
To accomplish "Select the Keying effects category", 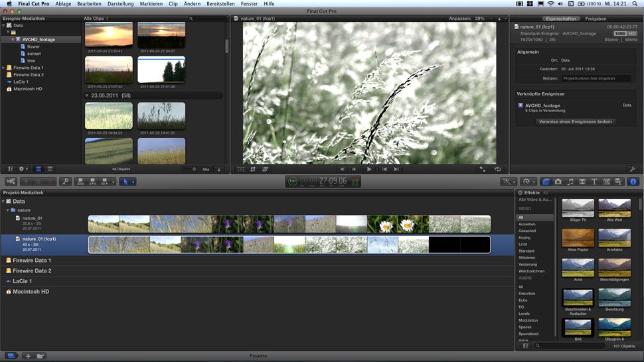I will (524, 237).
